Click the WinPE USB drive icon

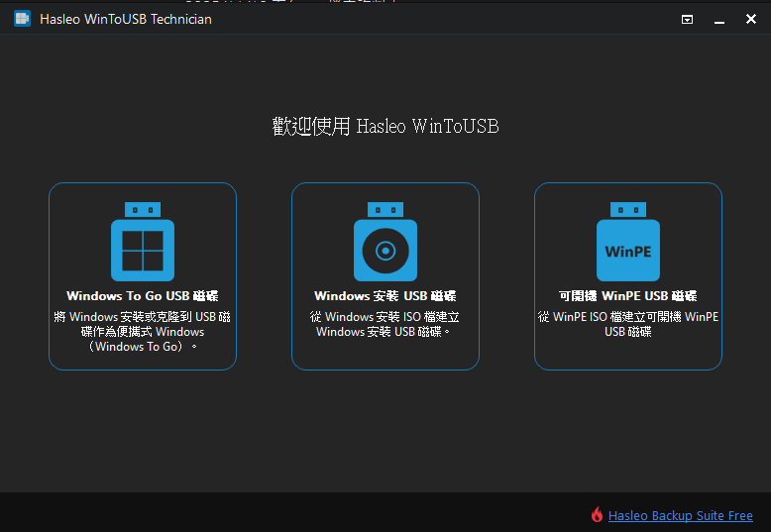[x=628, y=250]
